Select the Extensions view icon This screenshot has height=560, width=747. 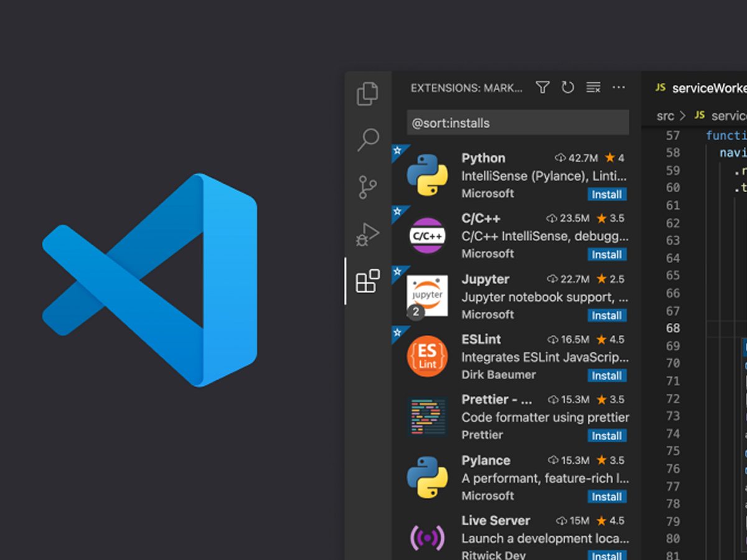click(x=367, y=281)
